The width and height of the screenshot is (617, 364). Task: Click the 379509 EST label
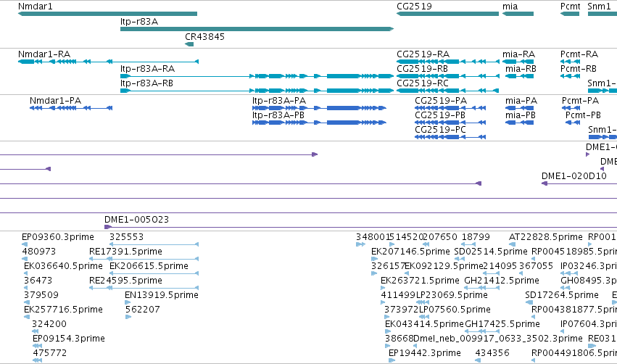[x=41, y=294]
